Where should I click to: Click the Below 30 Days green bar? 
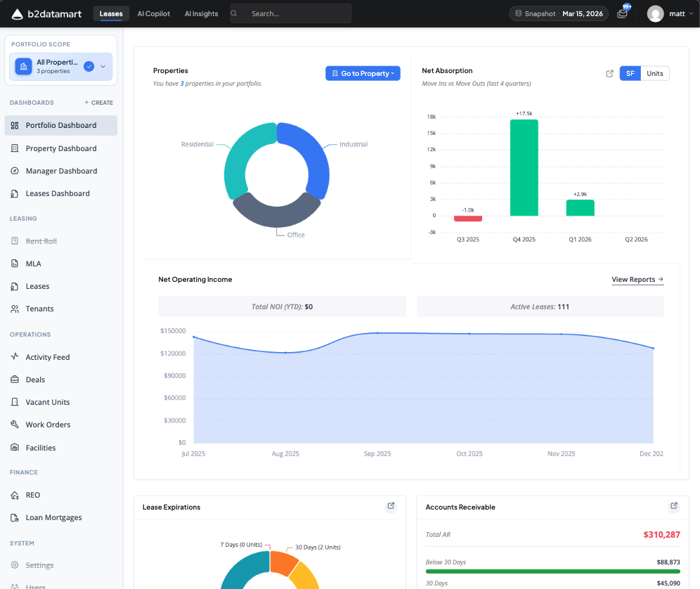(x=552, y=571)
